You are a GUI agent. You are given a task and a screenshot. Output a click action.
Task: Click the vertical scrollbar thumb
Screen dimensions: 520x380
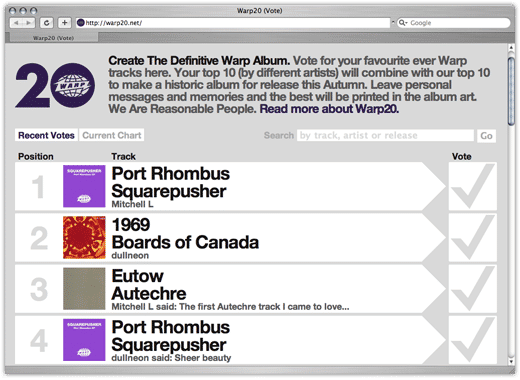[x=511, y=91]
